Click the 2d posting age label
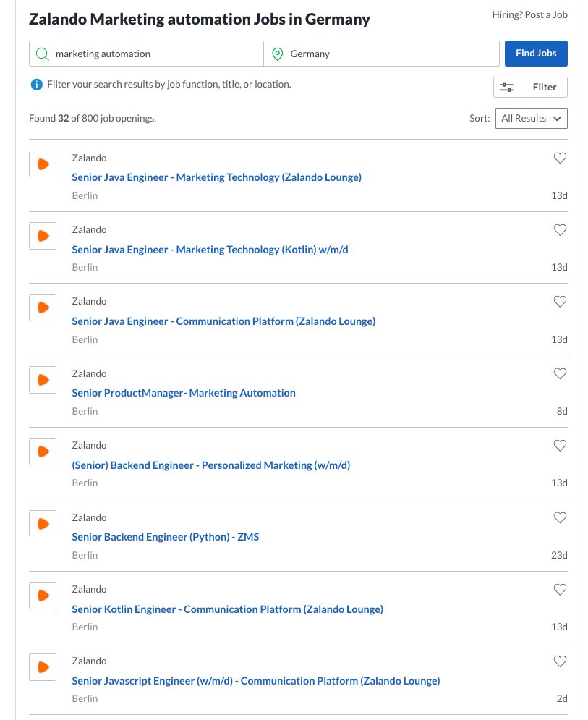588x720 pixels. (x=562, y=699)
